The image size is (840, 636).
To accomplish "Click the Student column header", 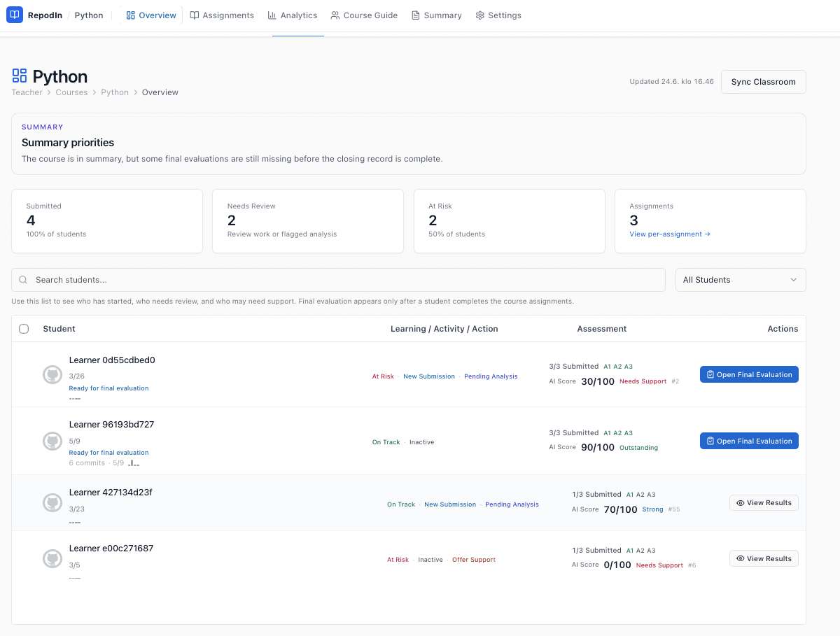I will pyautogui.click(x=59, y=329).
